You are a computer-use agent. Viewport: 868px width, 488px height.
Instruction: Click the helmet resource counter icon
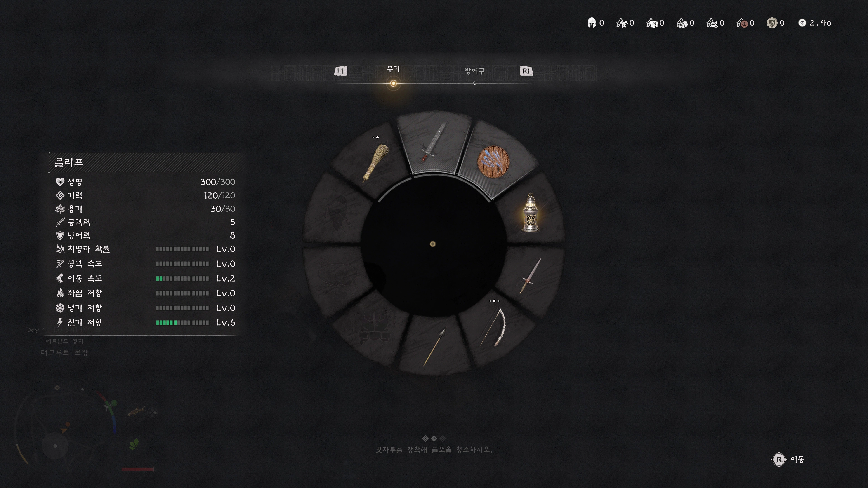point(591,23)
